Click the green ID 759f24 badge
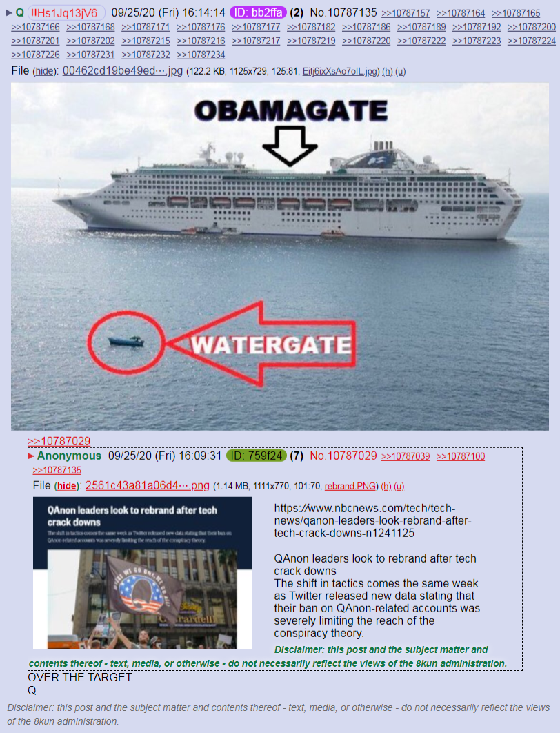The width and height of the screenshot is (560, 733). [257, 456]
